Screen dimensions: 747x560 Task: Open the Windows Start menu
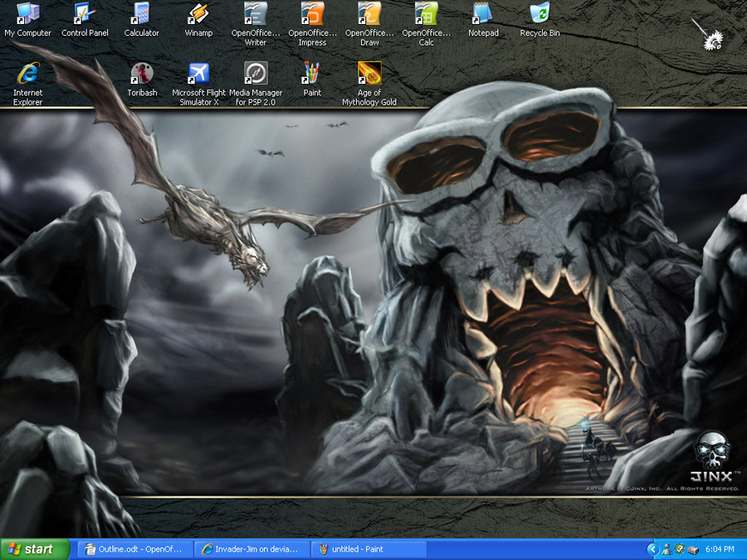[x=34, y=549]
